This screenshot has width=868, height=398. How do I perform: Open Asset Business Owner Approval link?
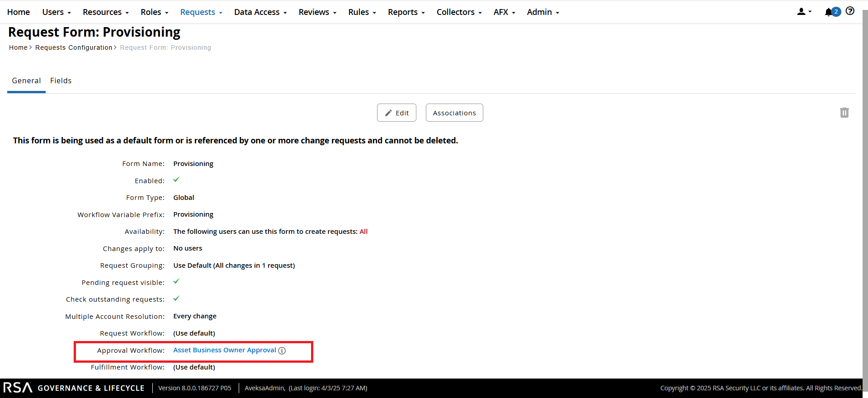click(x=225, y=350)
